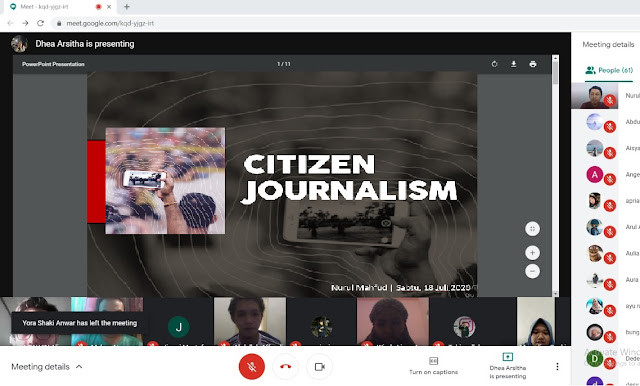Image resolution: width=640 pixels, height=386 pixels.
Task: Expand Meeting details at bottom left
Action: click(47, 367)
